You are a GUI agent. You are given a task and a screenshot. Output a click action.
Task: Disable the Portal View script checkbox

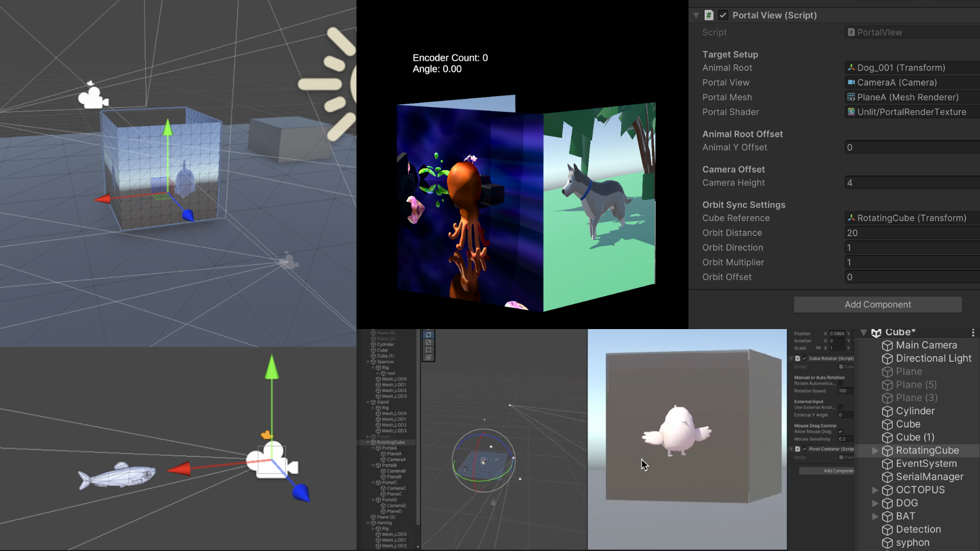(x=723, y=15)
